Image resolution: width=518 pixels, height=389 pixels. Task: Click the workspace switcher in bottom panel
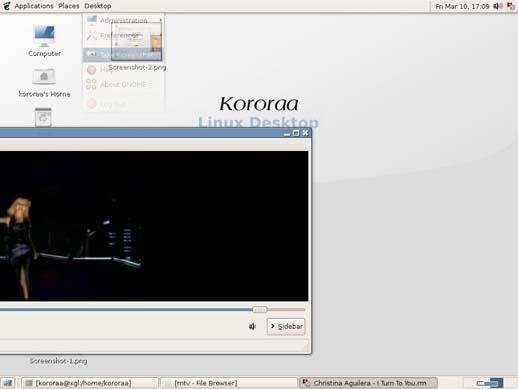pyautogui.click(x=490, y=383)
